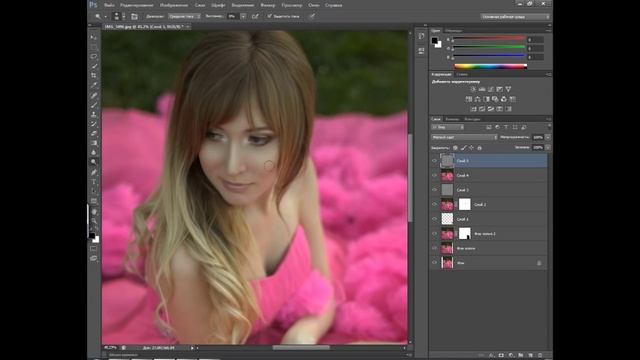This screenshot has height=360, width=640.
Task: Open collapsed History panel icon
Action: pos(421,36)
